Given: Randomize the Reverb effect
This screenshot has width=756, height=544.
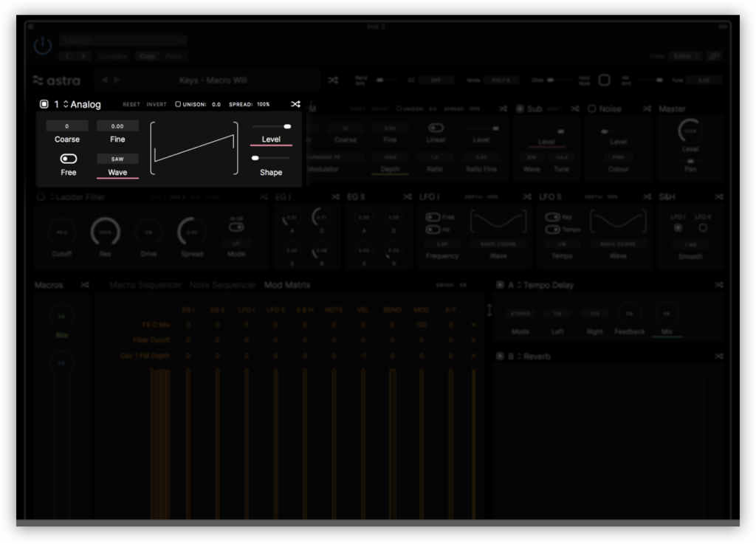Looking at the screenshot, I should point(719,356).
